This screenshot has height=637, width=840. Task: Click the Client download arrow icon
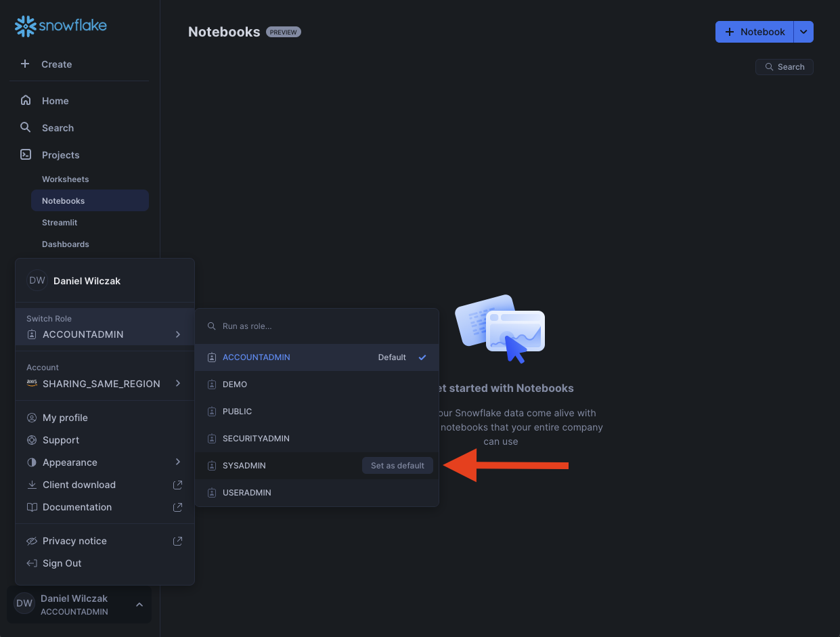(31, 485)
